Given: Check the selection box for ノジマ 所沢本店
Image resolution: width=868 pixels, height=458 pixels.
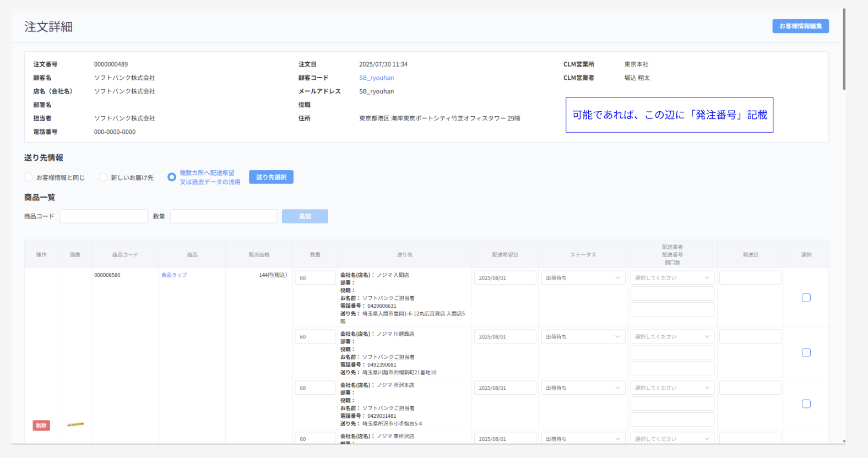Looking at the screenshot, I should click(806, 404).
